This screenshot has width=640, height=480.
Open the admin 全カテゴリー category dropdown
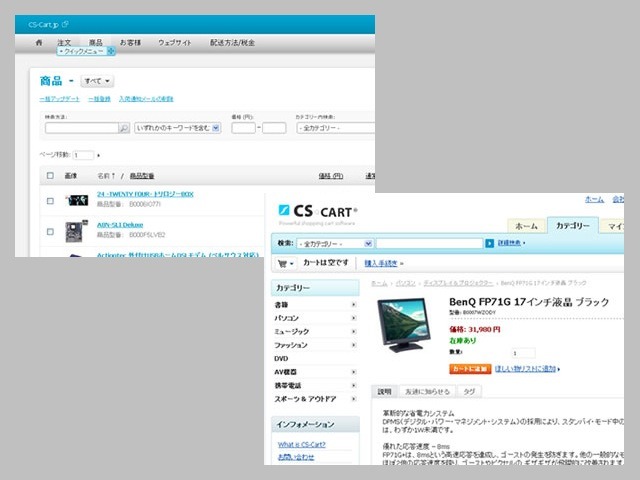point(336,128)
